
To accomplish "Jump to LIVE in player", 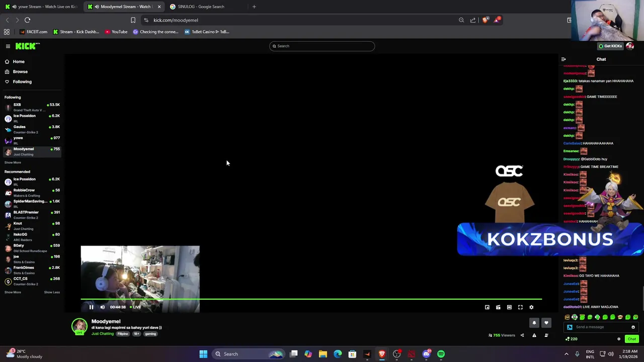I will tap(136, 307).
